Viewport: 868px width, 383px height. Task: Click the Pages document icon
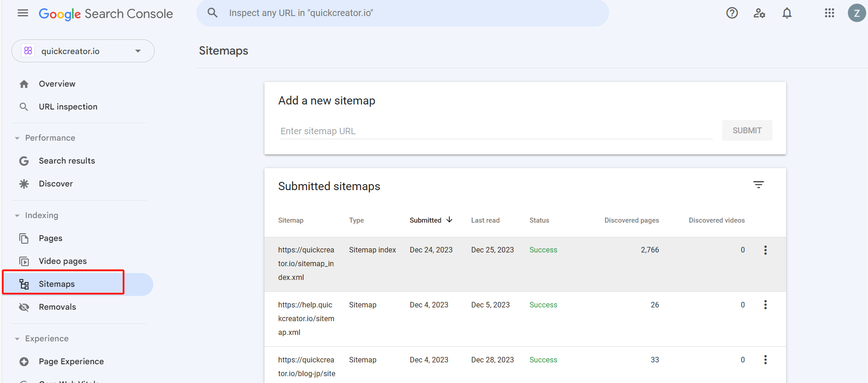tap(24, 238)
